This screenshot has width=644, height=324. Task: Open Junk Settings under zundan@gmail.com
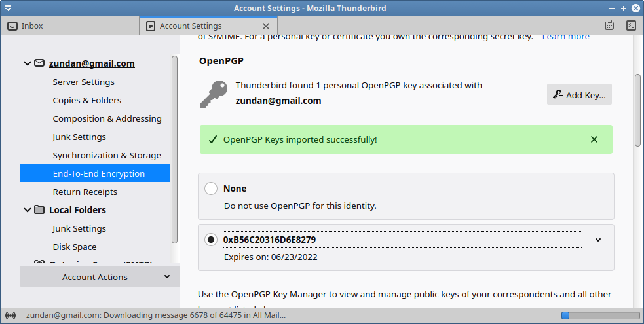click(x=79, y=137)
